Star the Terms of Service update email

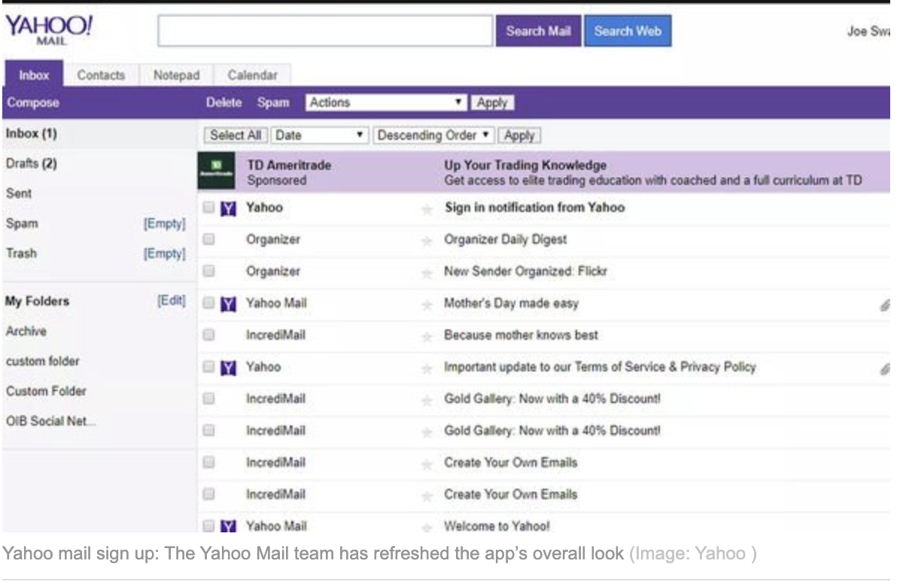(427, 368)
